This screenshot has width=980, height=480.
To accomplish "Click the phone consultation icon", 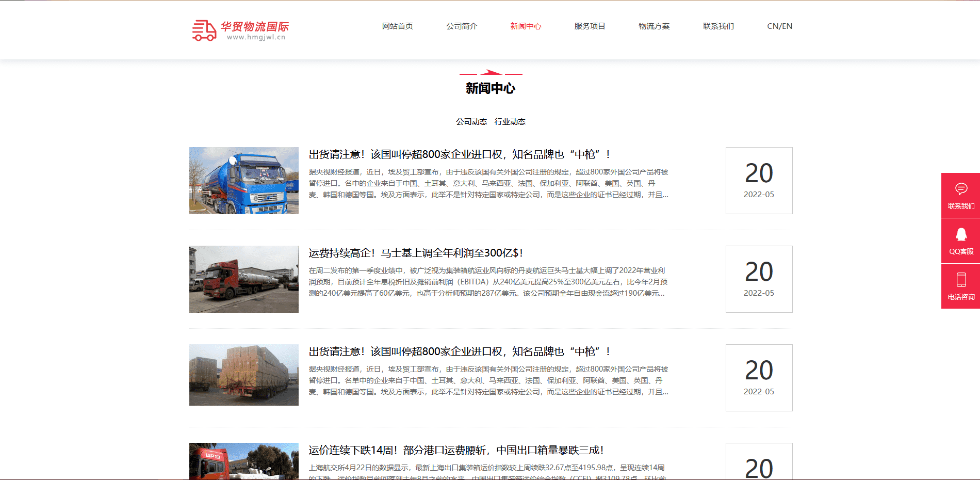I will click(961, 280).
